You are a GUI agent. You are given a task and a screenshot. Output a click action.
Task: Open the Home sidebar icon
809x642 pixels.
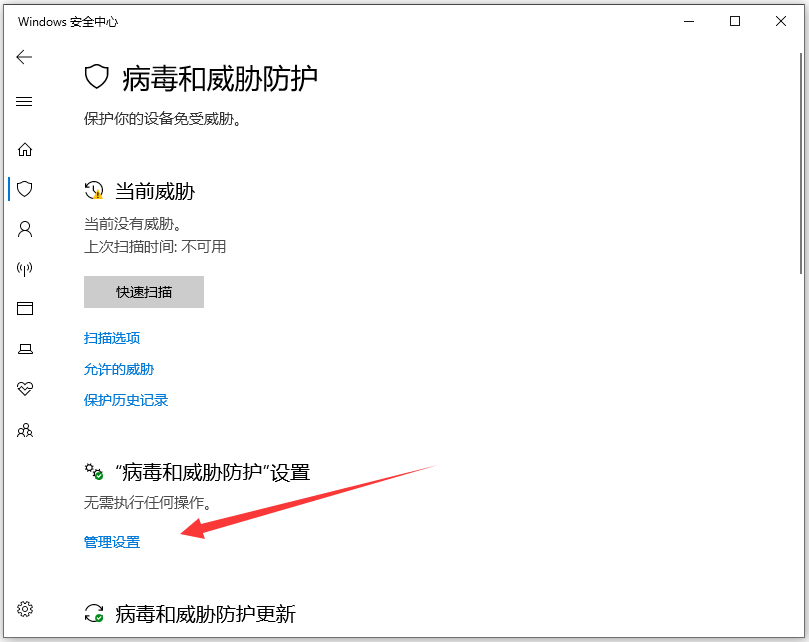pos(25,150)
